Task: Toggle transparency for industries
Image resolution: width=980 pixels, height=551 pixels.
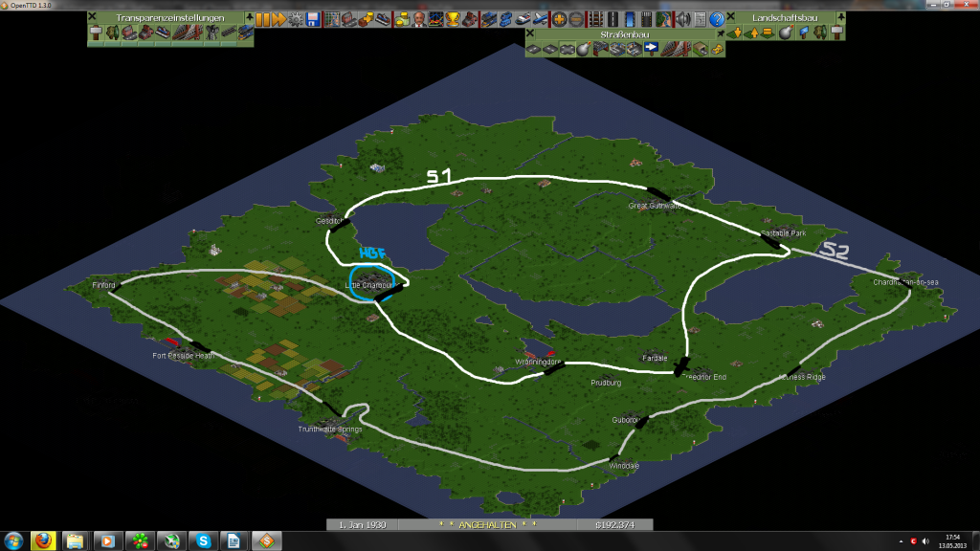Action: tap(146, 32)
